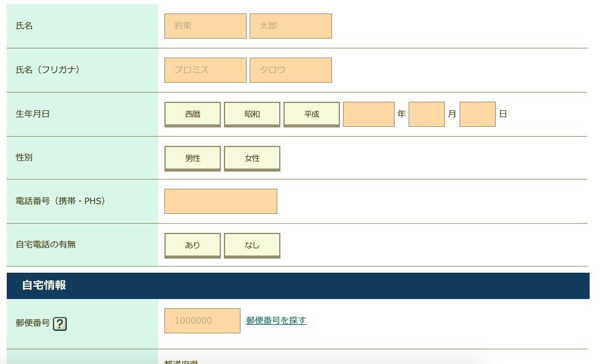This screenshot has height=364, width=616.
Task: Click the given name field showing 太郎
Action: [291, 26]
